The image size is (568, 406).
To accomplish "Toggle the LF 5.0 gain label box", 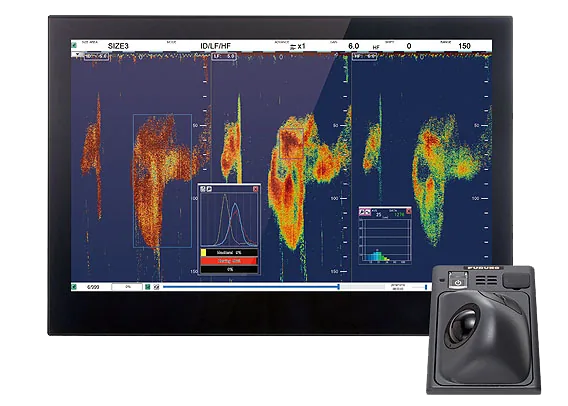I will [x=225, y=56].
